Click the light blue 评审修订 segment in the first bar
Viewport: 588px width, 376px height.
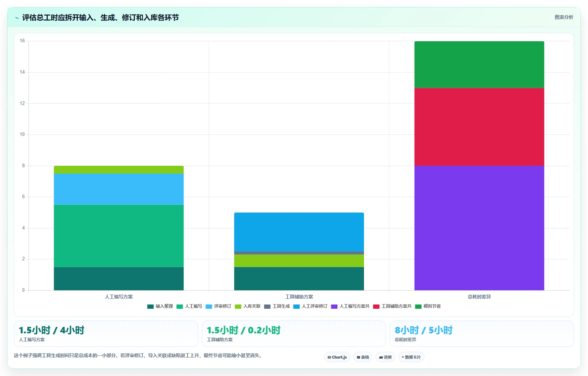[119, 189]
